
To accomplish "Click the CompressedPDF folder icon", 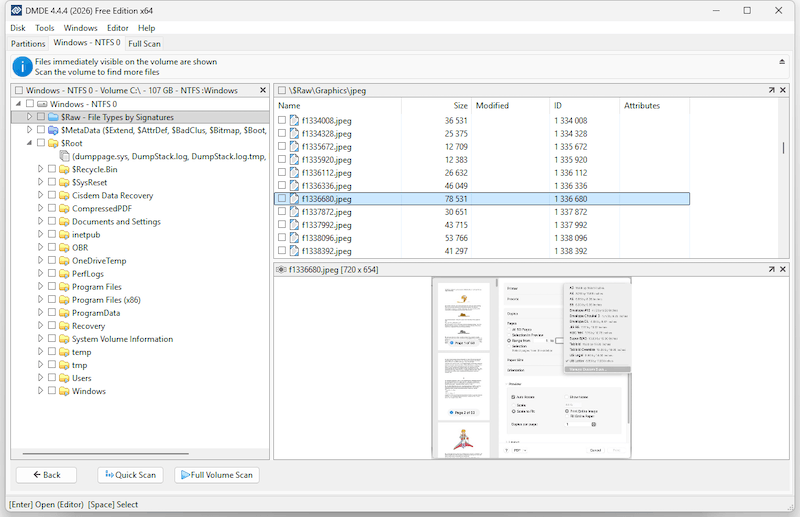I will point(64,208).
